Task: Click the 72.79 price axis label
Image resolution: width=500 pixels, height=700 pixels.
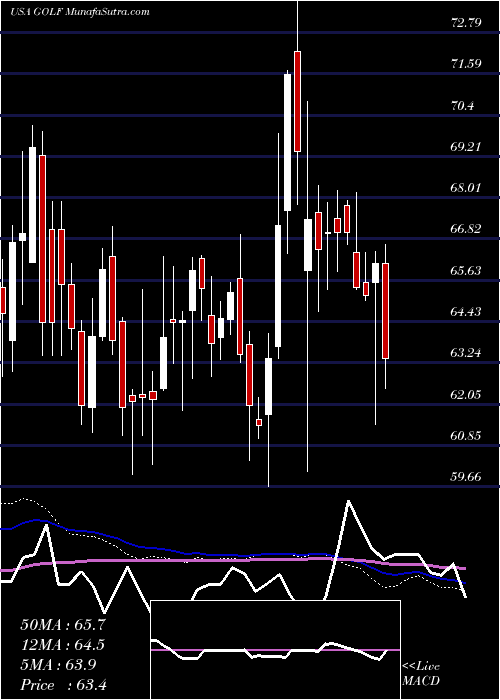Action: pyautogui.click(x=466, y=22)
